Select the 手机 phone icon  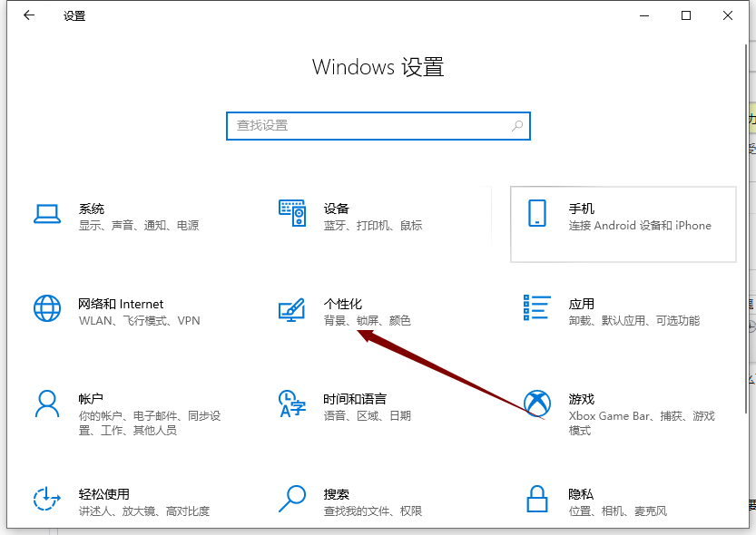point(536,214)
